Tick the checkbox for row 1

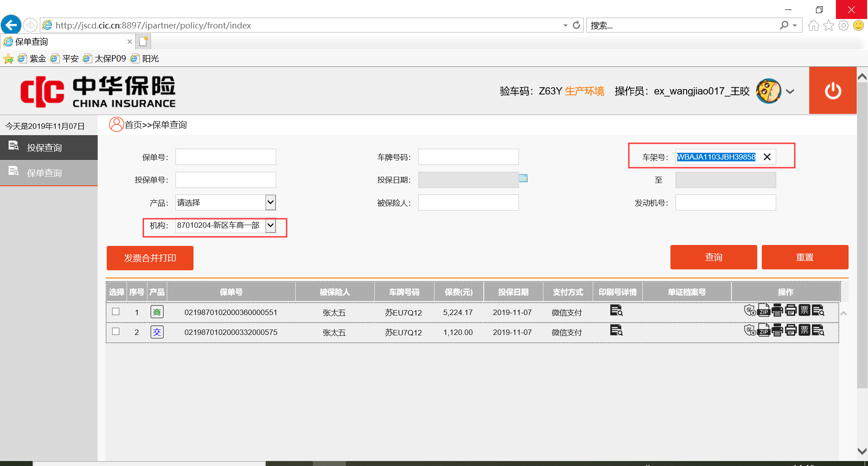[x=116, y=311]
